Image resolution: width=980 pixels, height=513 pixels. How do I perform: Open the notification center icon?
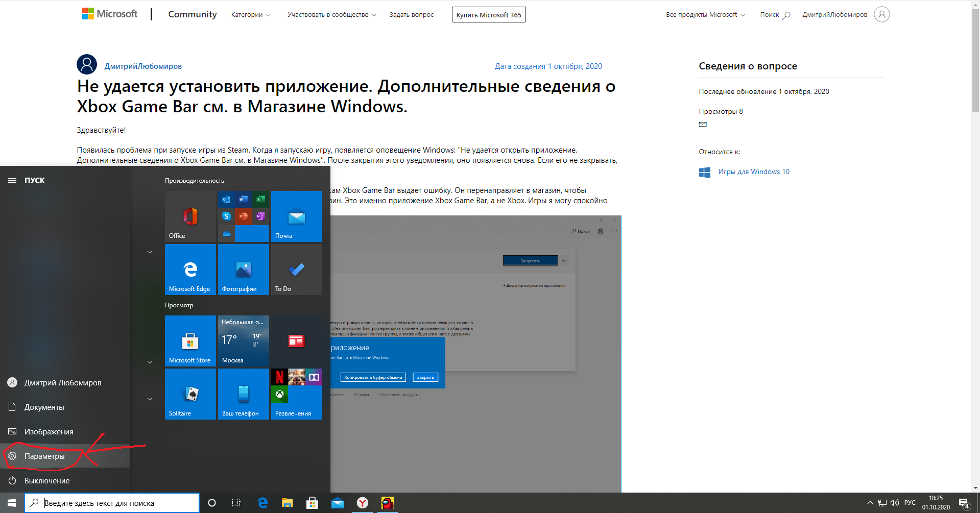(964, 503)
